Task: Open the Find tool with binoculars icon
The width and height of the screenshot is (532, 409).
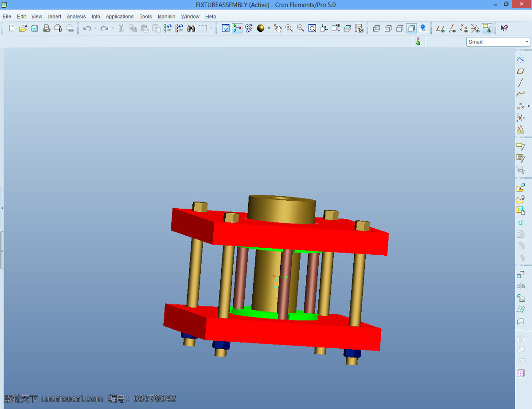Action: click(191, 28)
